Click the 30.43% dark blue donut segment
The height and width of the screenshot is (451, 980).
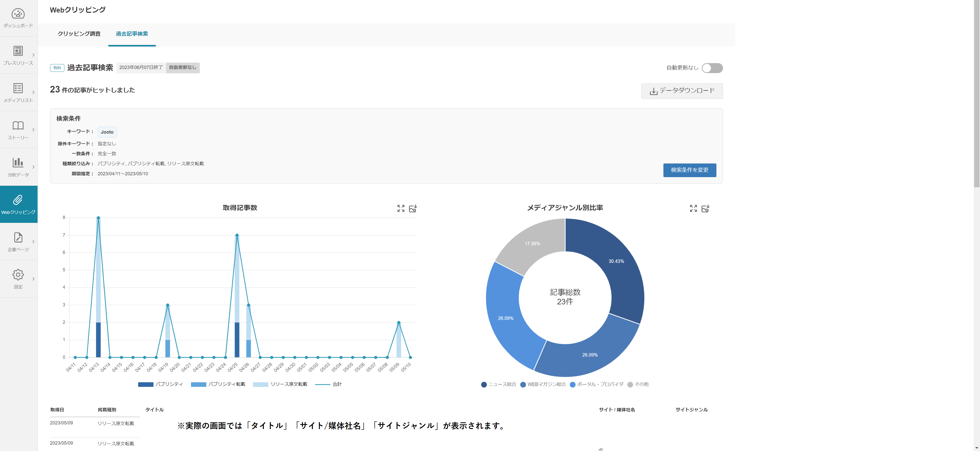(x=616, y=261)
